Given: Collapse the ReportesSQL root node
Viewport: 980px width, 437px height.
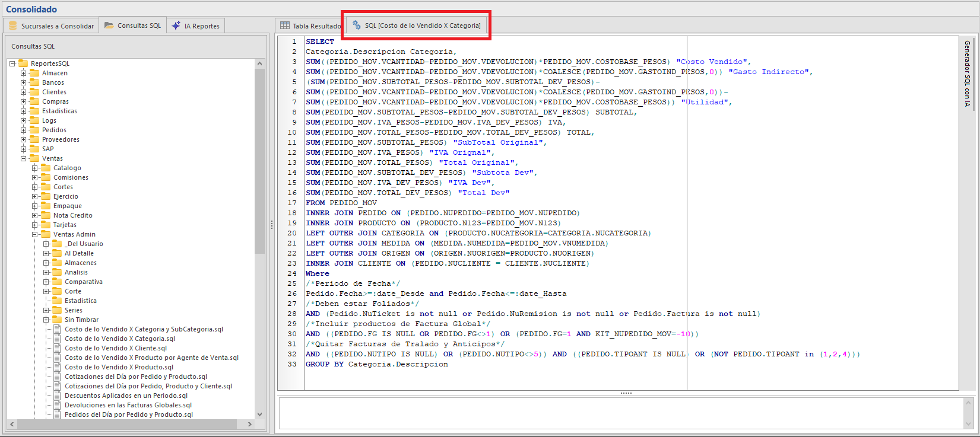Looking at the screenshot, I should pyautogui.click(x=12, y=63).
